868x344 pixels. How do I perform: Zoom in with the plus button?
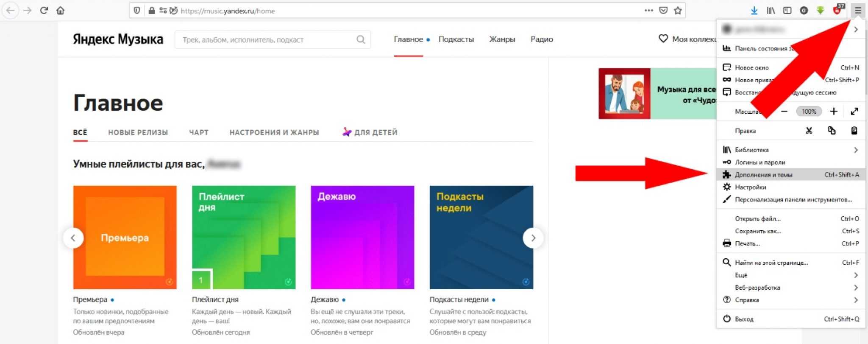pos(834,112)
